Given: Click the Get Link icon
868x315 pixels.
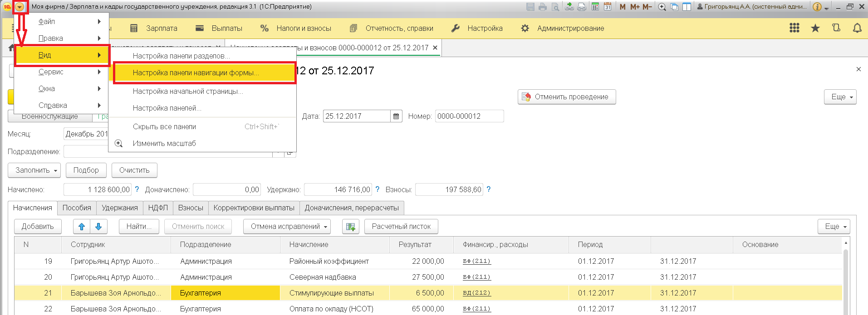Looking at the screenshot, I should click(569, 7).
